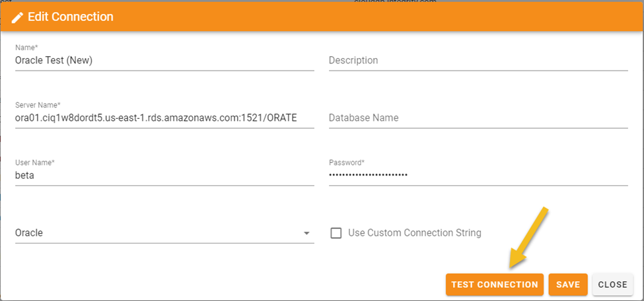Click the pencil edit icon in header
Image resolution: width=644 pixels, height=301 pixels.
pos(18,17)
